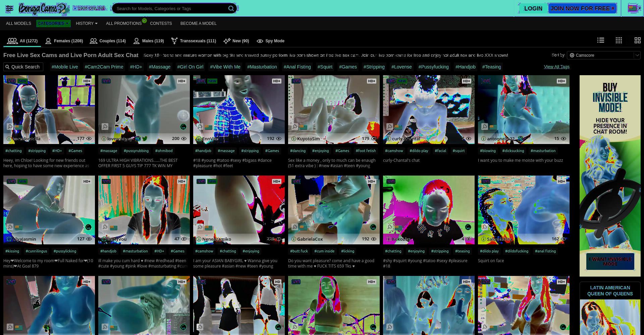
Task: Click preview magnifier on antonnella22 card
Action: point(485,127)
